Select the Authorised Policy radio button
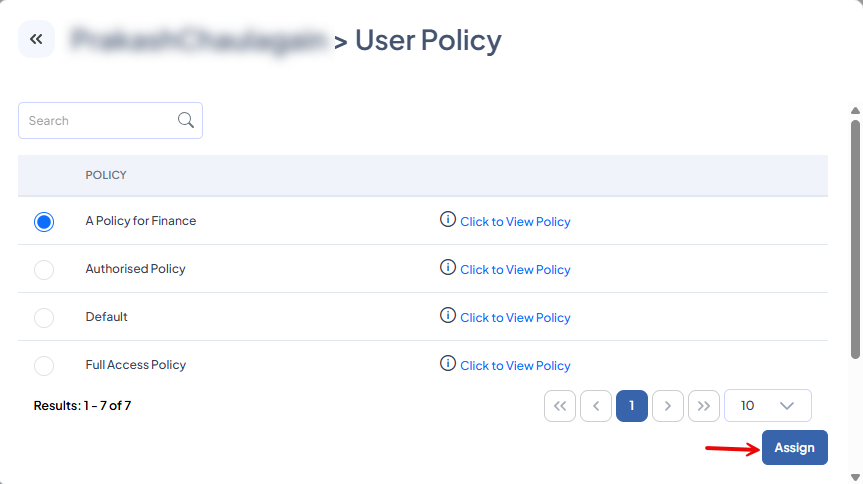863x484 pixels. tap(44, 270)
